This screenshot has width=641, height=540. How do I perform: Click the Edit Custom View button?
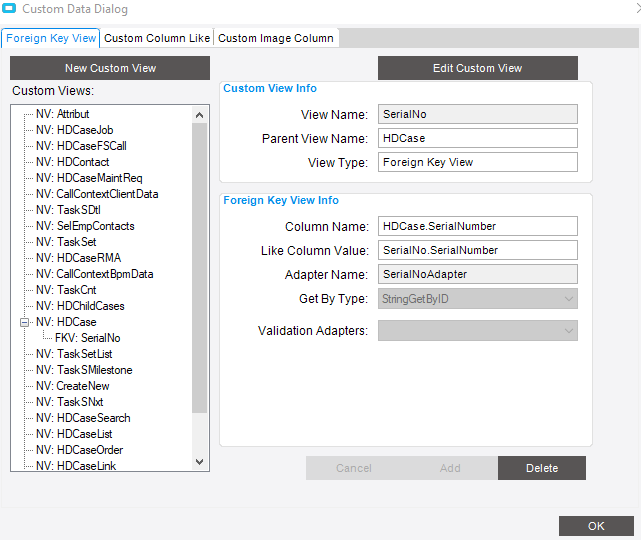[x=477, y=68]
